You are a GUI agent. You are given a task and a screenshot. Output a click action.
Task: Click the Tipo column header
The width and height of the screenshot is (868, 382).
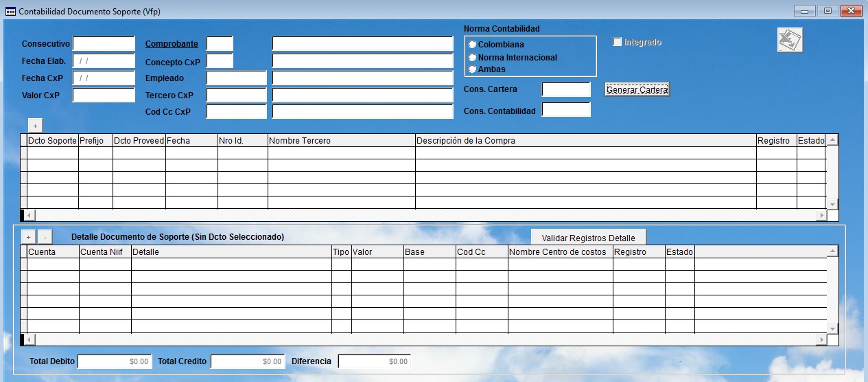click(x=342, y=252)
